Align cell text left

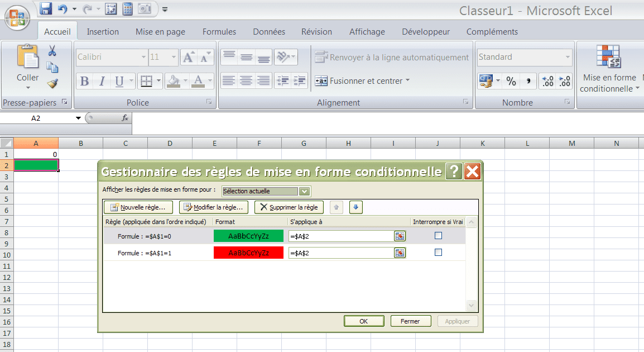pos(229,81)
